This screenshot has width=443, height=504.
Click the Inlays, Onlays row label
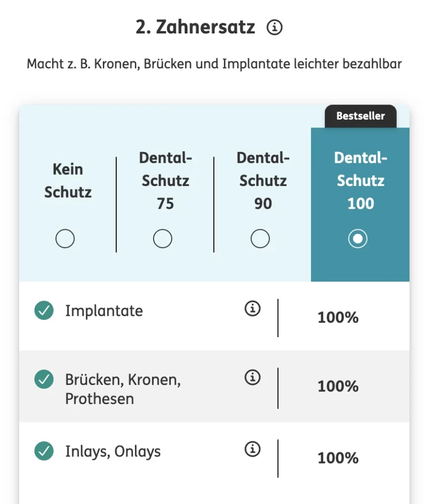pyautogui.click(x=113, y=452)
